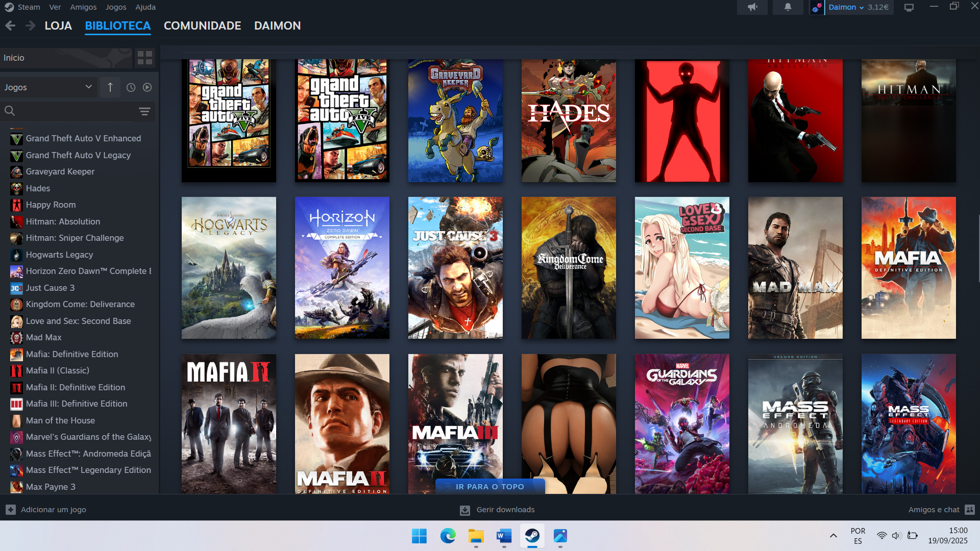Switch to the LOJA tab
980x551 pixels.
58,26
